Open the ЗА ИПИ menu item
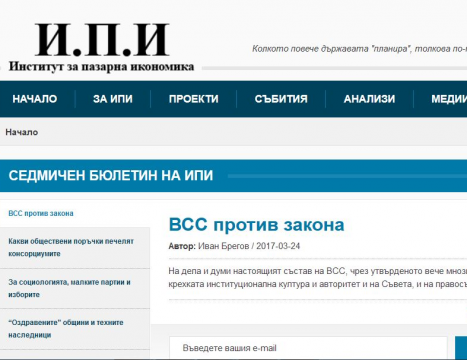 pyautogui.click(x=113, y=99)
